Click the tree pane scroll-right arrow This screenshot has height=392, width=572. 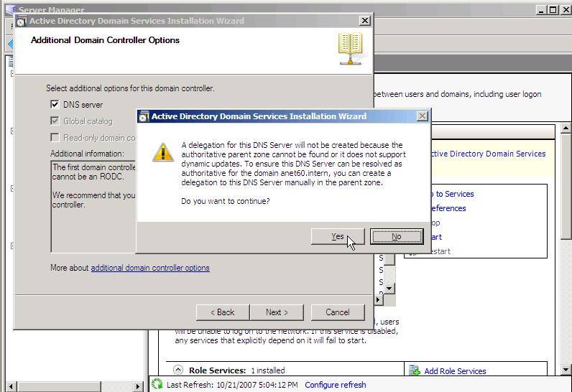(x=138, y=386)
